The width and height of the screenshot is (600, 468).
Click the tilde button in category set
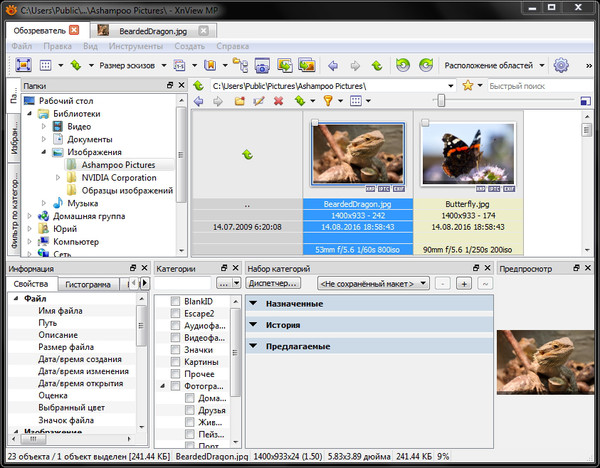point(485,284)
